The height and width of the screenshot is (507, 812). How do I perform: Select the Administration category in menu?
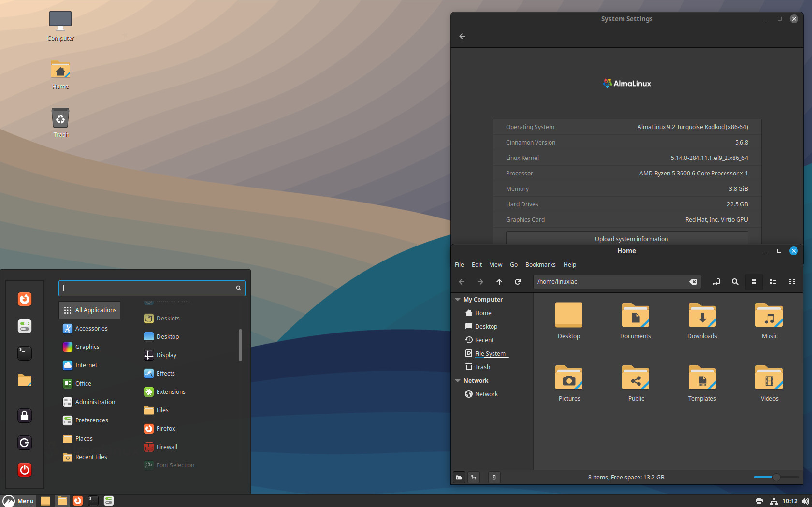coord(89,402)
